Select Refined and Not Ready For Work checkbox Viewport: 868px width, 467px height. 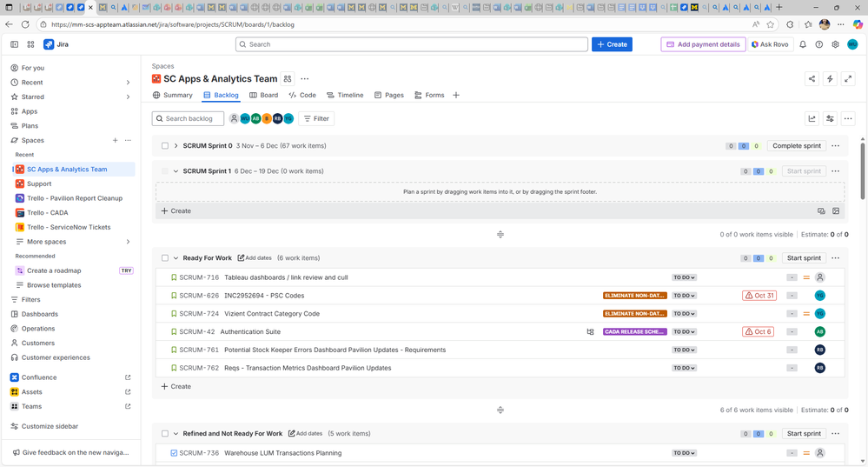pos(165,434)
